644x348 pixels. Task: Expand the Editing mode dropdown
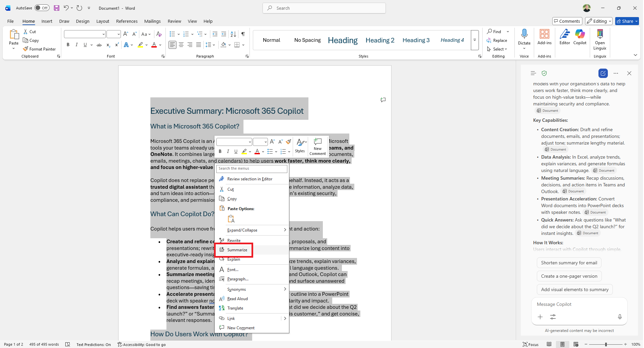pyautogui.click(x=609, y=21)
